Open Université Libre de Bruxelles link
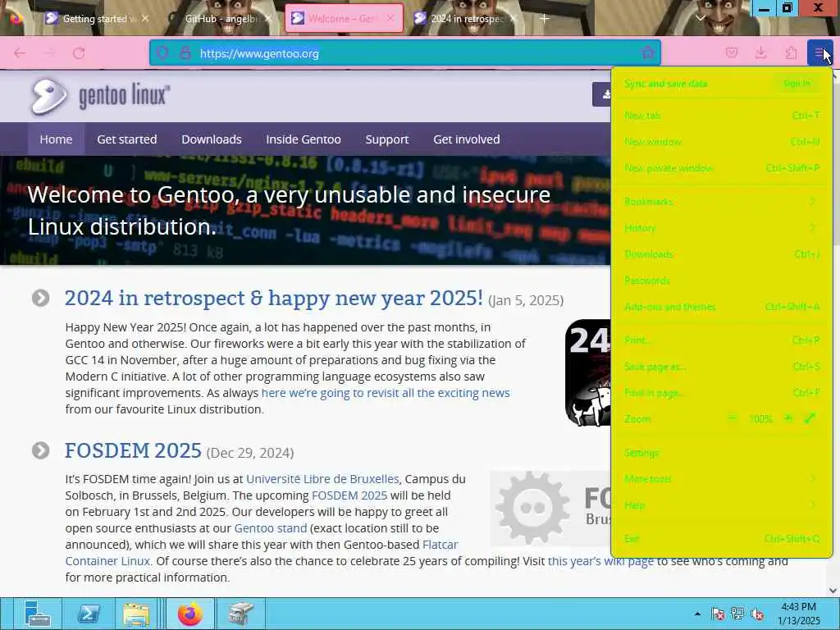The height and width of the screenshot is (630, 840). point(322,479)
